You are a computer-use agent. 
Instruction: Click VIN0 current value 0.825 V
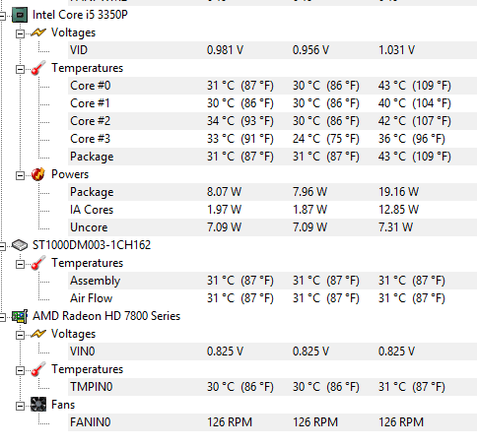[x=225, y=352]
